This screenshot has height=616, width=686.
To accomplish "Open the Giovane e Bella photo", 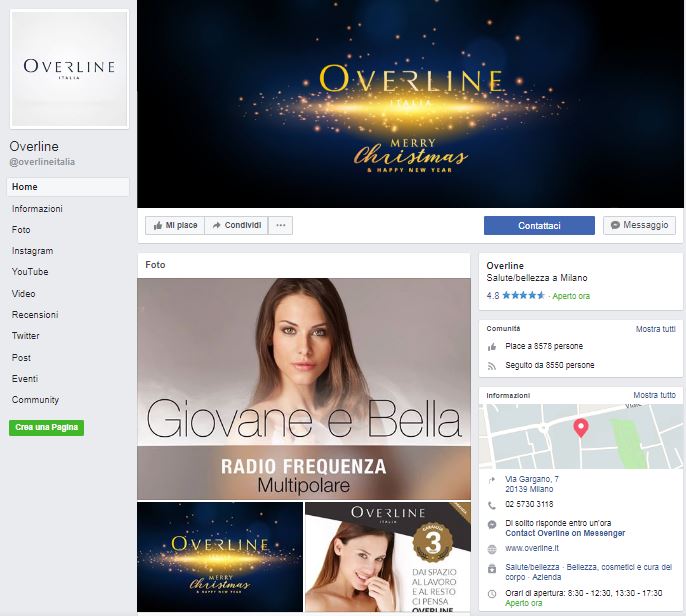I will (x=304, y=389).
